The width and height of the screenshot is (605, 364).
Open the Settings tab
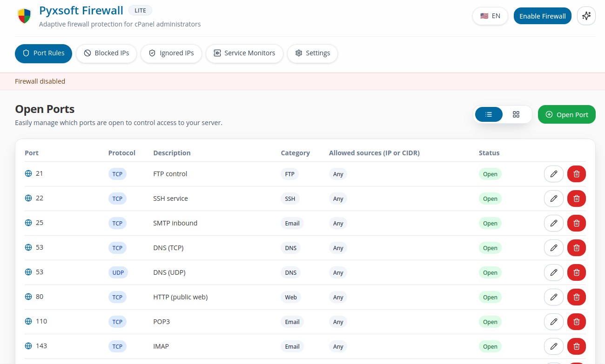(312, 53)
